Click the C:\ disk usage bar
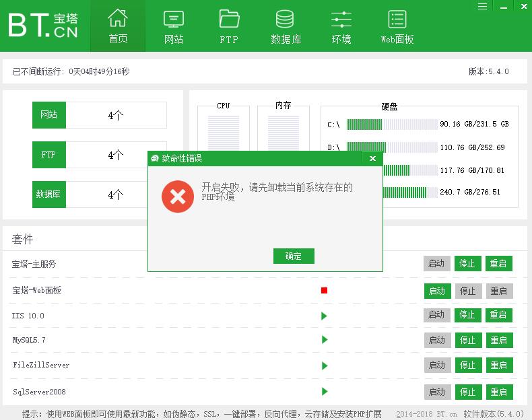This screenshot has height=420, width=532. [392, 125]
